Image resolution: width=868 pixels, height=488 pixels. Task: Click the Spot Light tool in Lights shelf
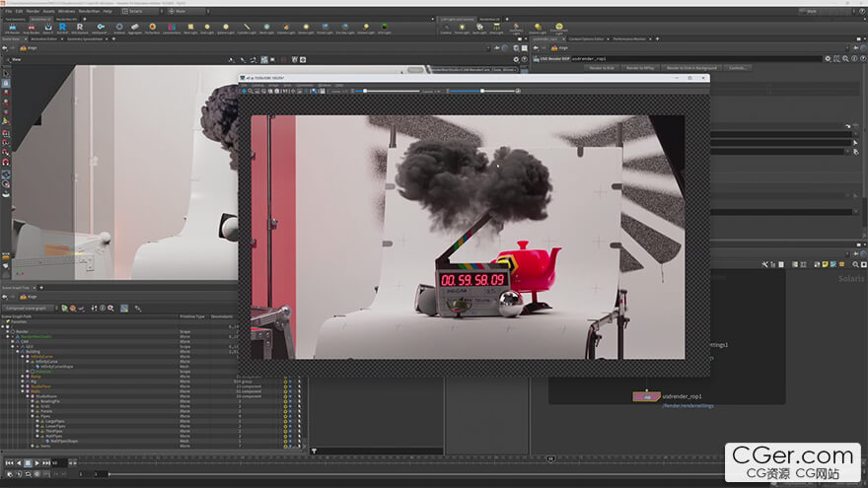[479, 29]
